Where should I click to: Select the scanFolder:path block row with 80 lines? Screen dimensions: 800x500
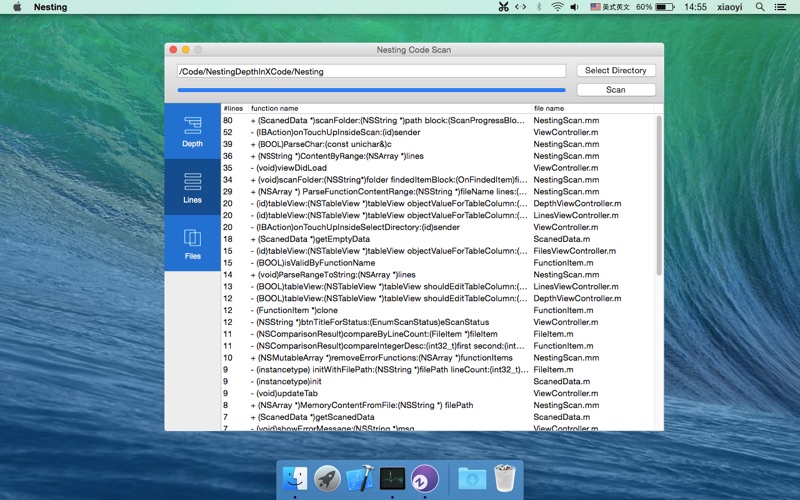(x=438, y=120)
